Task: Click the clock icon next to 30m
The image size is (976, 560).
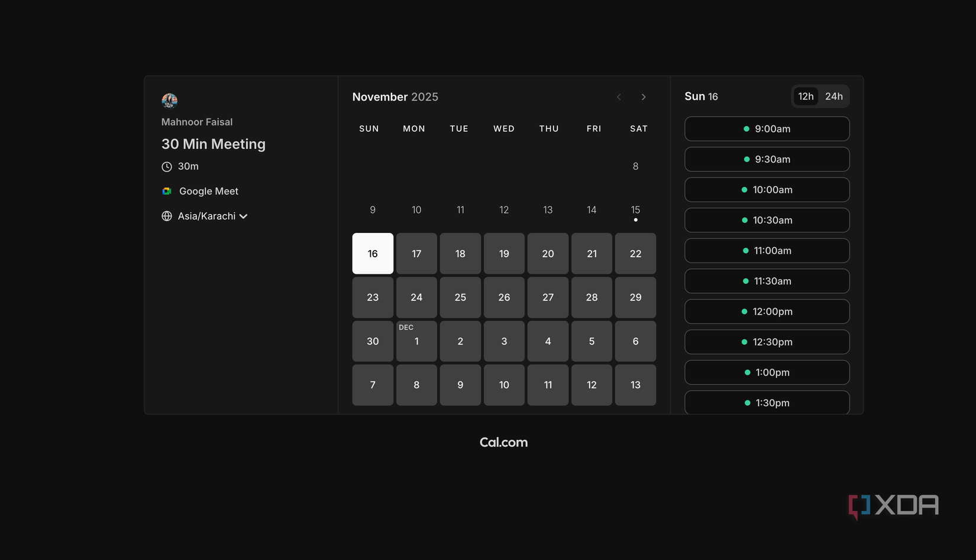Action: pyautogui.click(x=166, y=166)
